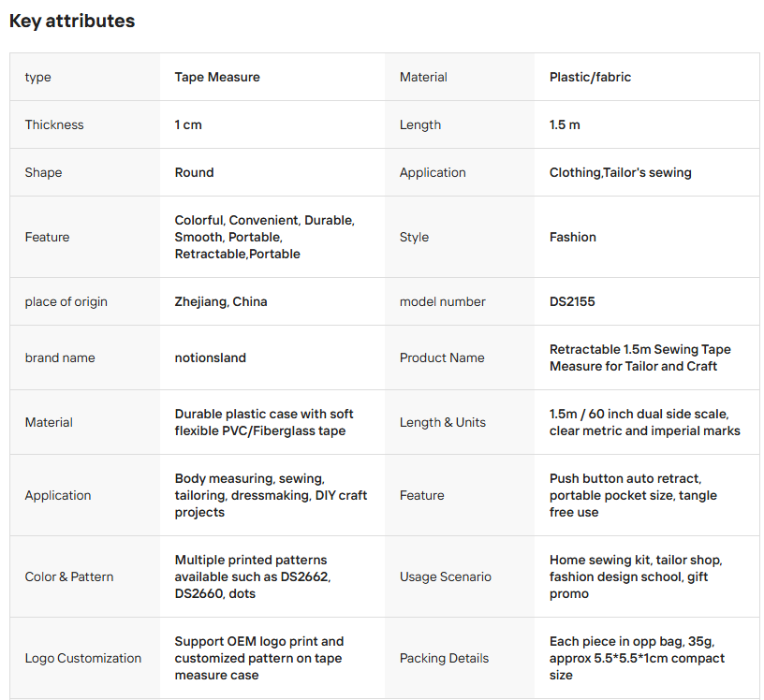Select the Zhejiang, China origin value
This screenshot has width=764, height=700.
pos(221,301)
